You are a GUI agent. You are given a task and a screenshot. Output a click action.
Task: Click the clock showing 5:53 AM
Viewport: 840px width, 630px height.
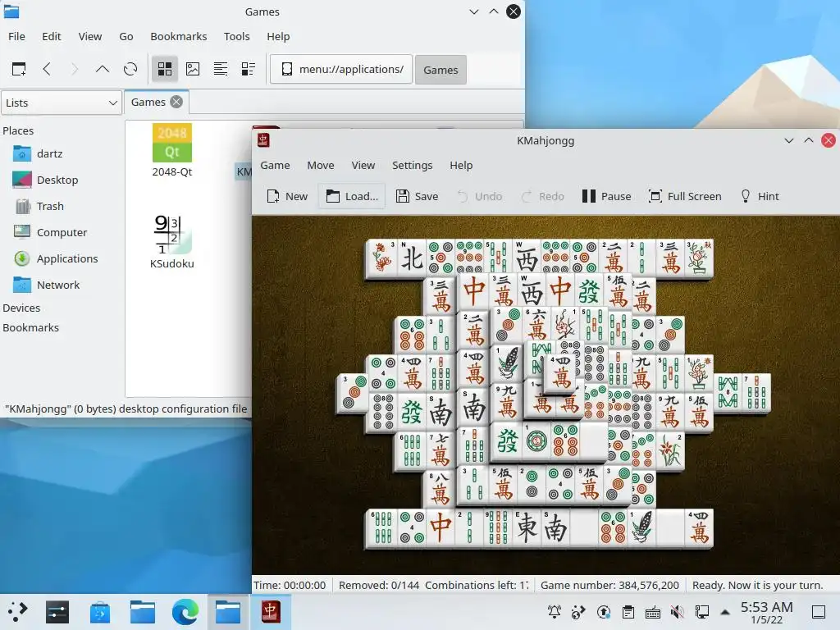pos(767,612)
